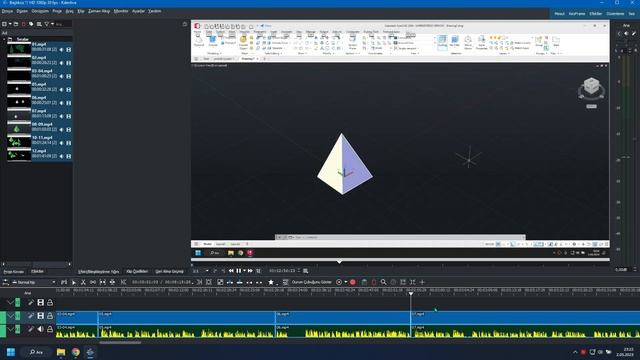Open File Explorer from taskbar

pyautogui.click(x=61, y=352)
